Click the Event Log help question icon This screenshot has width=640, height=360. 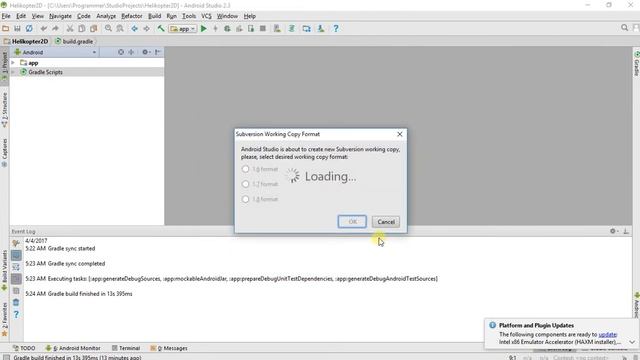point(16,314)
